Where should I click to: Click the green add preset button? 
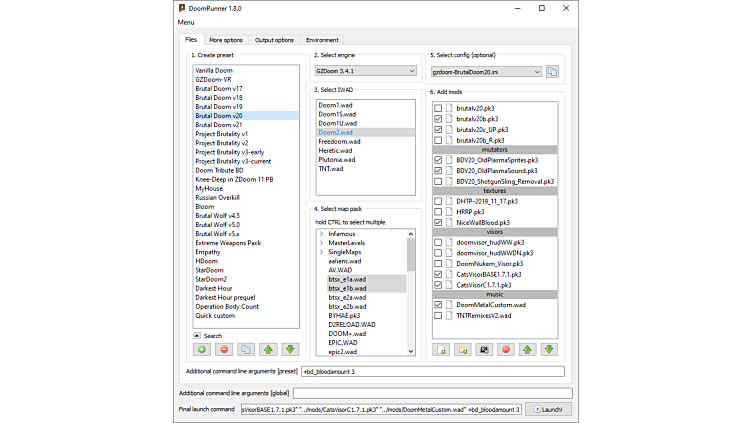[202, 350]
